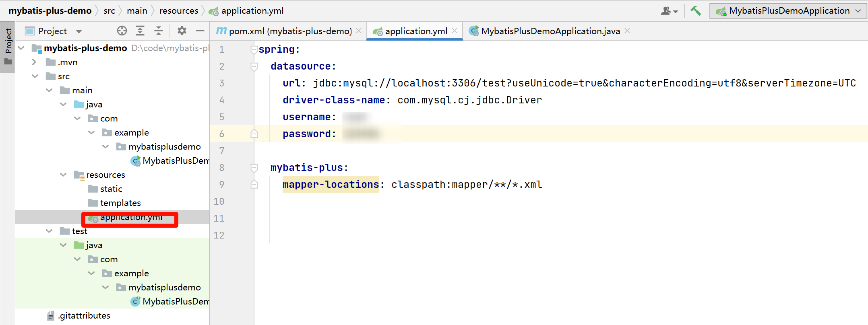
Task: Click line number 10 in editor gutter
Action: pos(219,202)
